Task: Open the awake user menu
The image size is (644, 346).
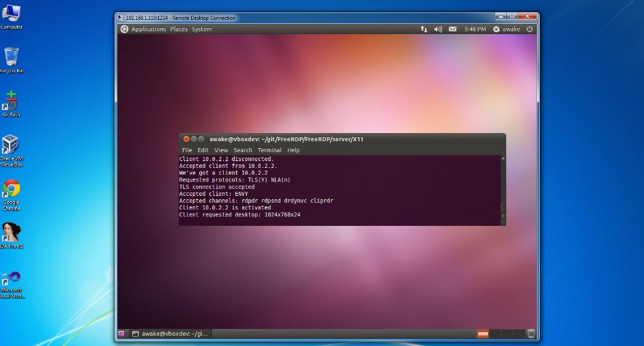Action: (506, 29)
